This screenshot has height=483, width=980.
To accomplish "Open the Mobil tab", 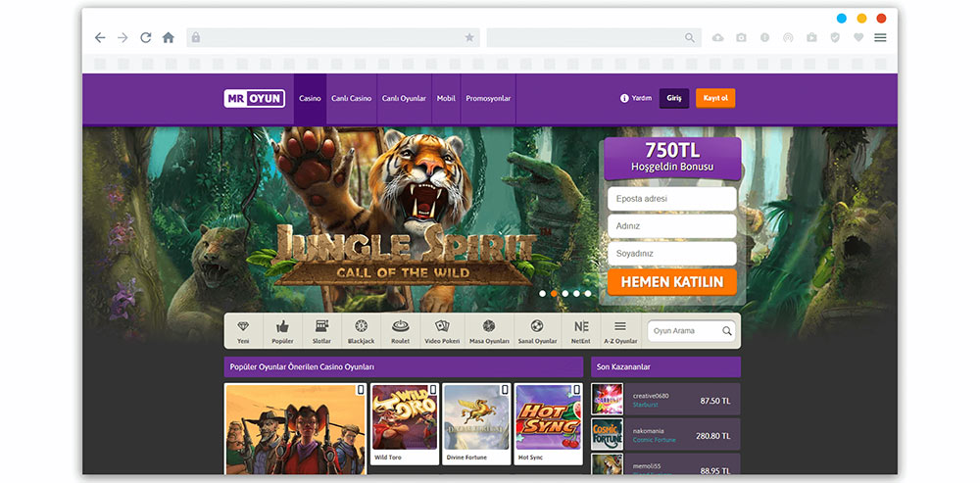I will pyautogui.click(x=446, y=99).
